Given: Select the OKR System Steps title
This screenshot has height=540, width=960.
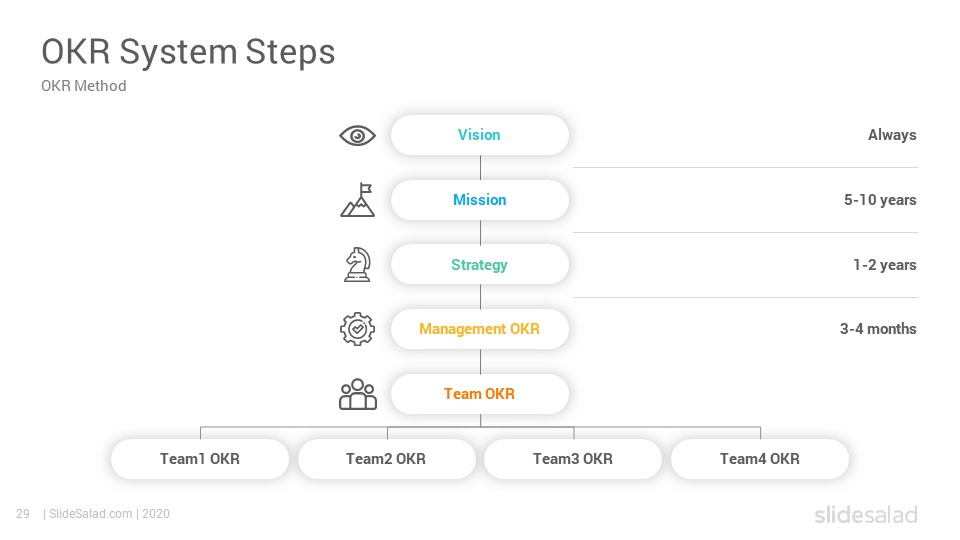Looking at the screenshot, I should coord(188,51).
